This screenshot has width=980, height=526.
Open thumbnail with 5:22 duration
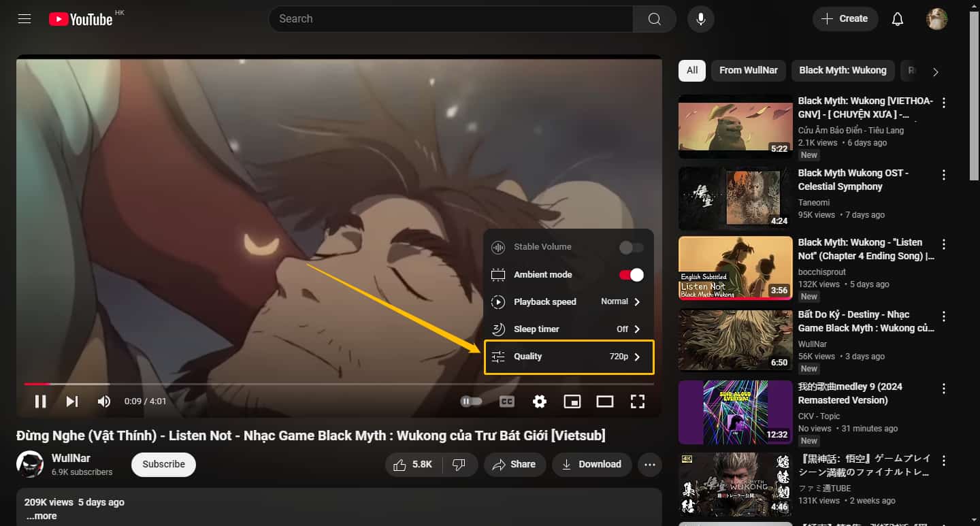[736, 127]
